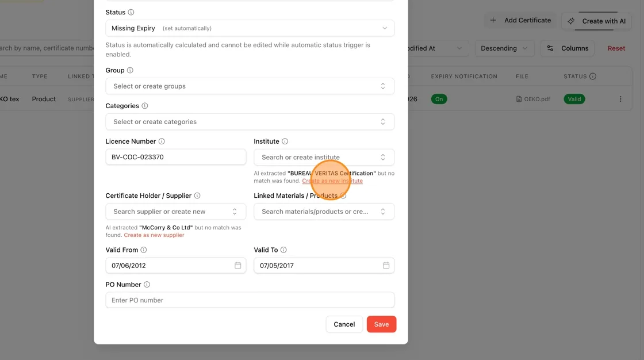Click the Create as new supplier link
The height and width of the screenshot is (360, 644).
tap(154, 235)
